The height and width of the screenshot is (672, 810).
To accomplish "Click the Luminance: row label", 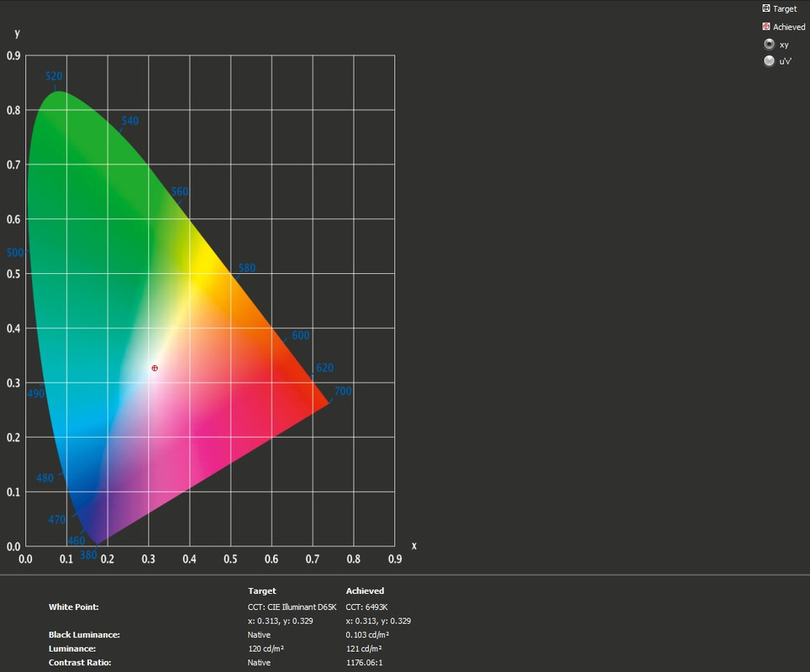I will [72, 648].
